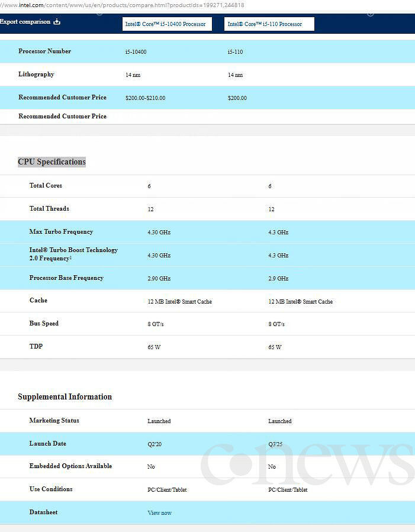Open the Intel Core i5-110 Processor link

click(265, 24)
